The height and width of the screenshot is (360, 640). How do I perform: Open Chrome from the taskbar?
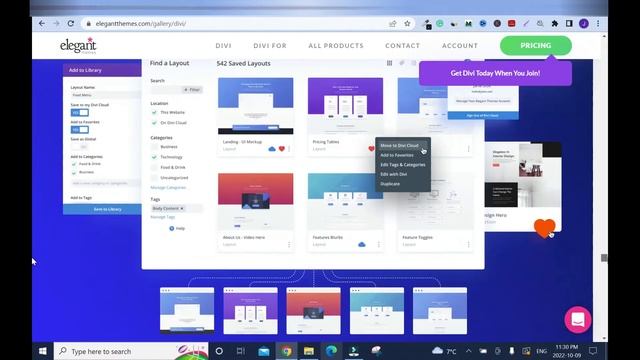tap(287, 351)
